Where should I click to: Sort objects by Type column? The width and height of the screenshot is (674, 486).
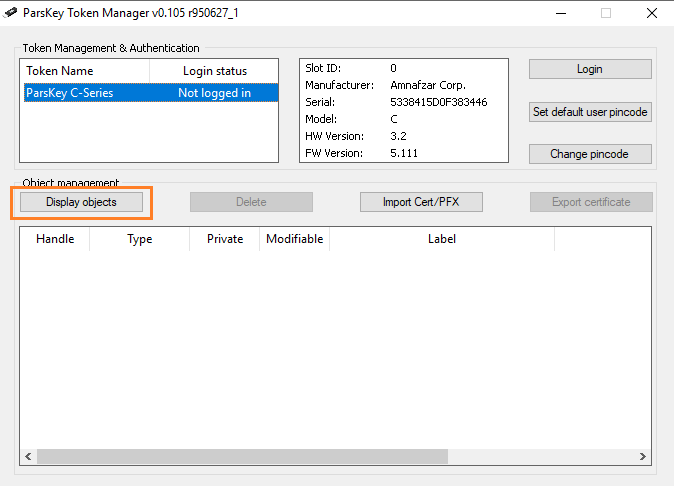[140, 239]
